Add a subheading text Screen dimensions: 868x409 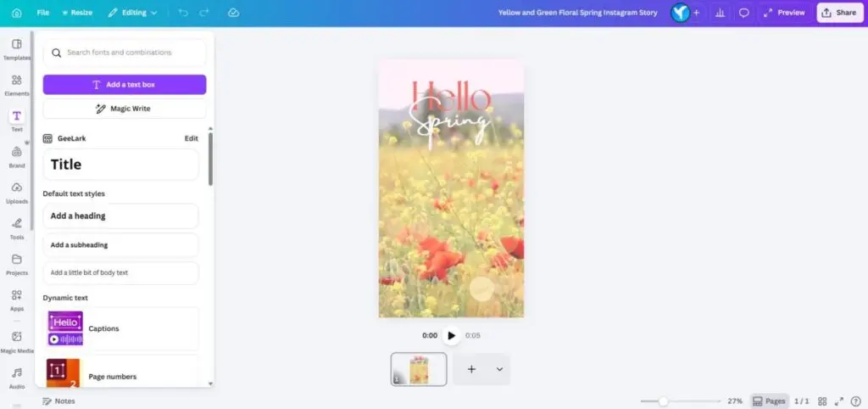[x=120, y=245]
